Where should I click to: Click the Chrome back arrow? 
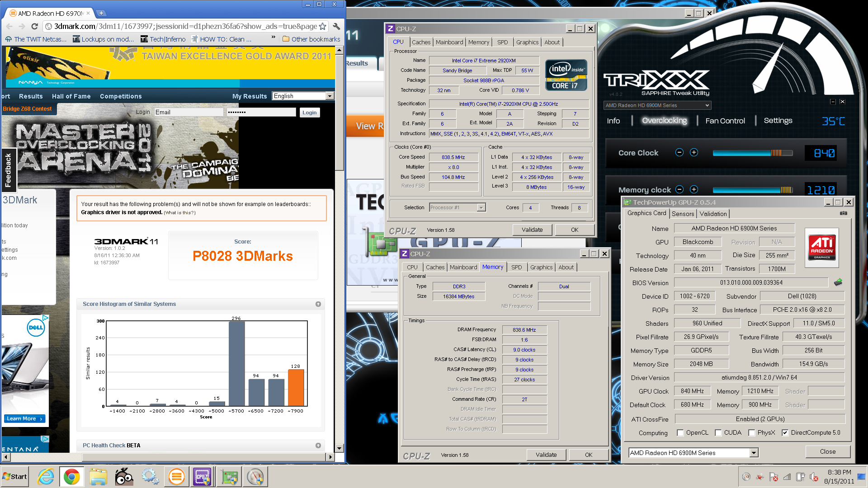[x=9, y=26]
